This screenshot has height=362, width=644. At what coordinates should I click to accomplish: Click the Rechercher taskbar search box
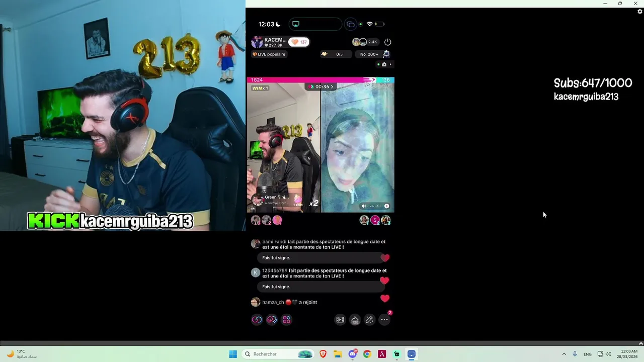278,354
